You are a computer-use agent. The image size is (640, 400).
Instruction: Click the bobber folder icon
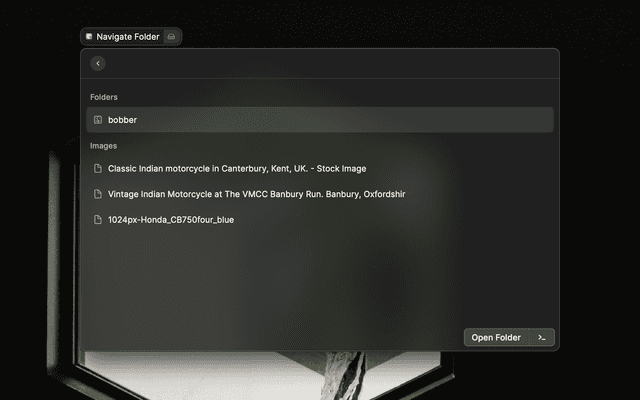pos(98,120)
